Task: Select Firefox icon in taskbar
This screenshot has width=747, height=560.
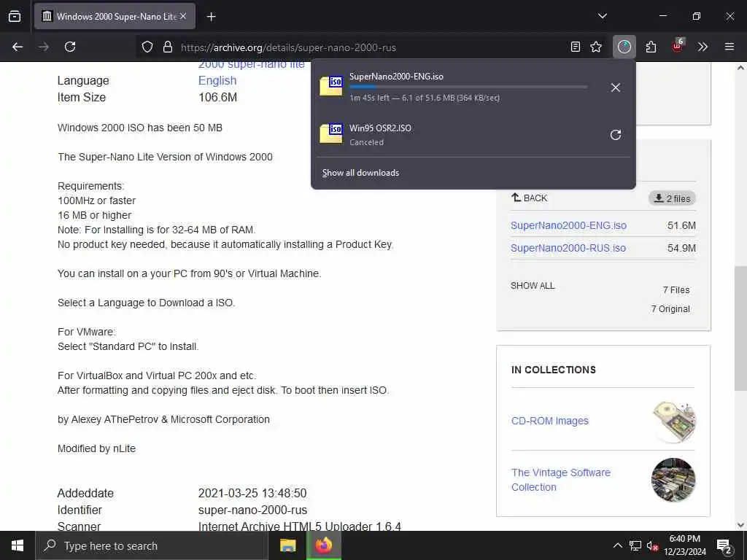Action: [x=323, y=545]
